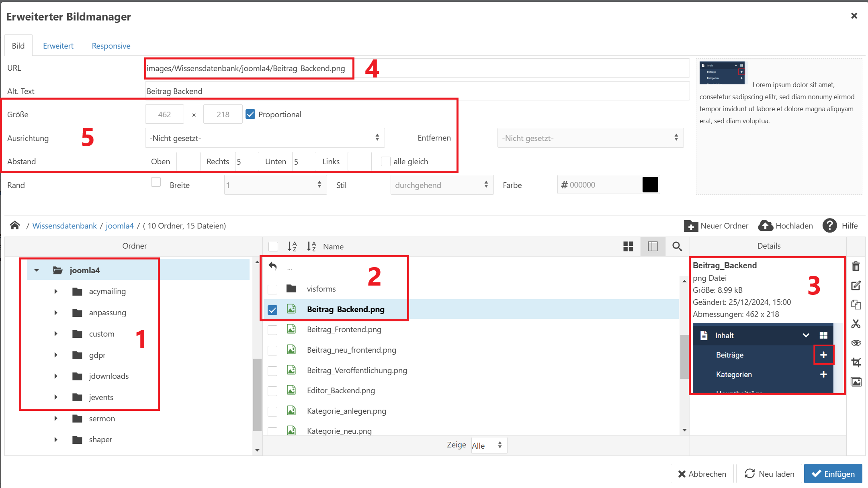Click the crop image editor icon
Screen dimensions: 868x488
pyautogui.click(x=856, y=362)
